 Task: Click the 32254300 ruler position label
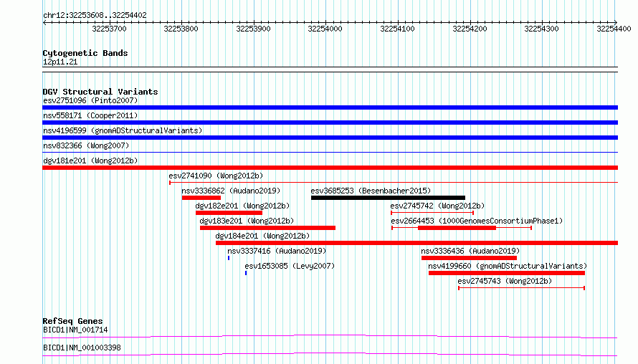point(541,29)
